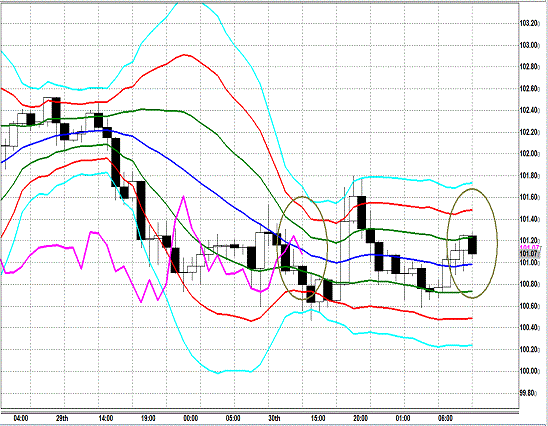Click the 100.60 price axis label

click(530, 306)
